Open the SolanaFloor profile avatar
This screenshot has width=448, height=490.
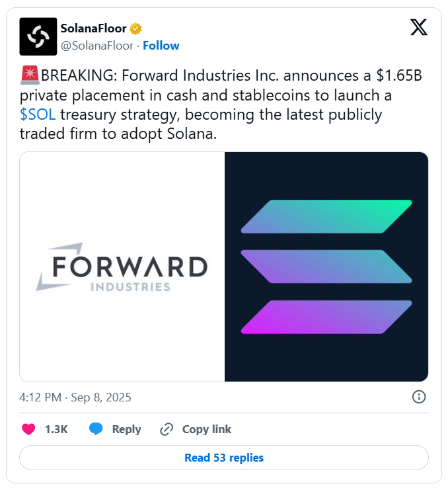(38, 36)
